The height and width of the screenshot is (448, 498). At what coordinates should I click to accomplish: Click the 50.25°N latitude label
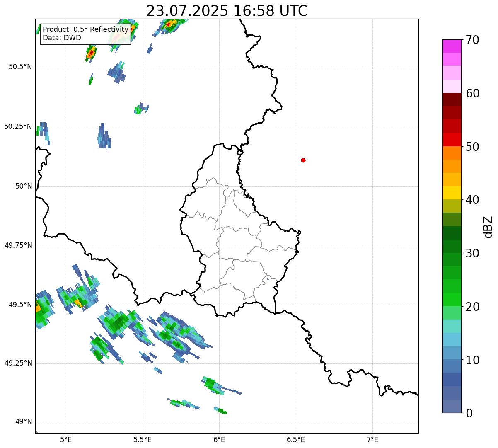18,126
